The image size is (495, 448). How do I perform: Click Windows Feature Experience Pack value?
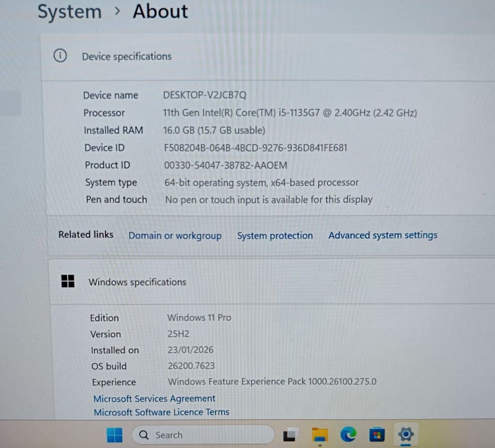click(x=272, y=381)
